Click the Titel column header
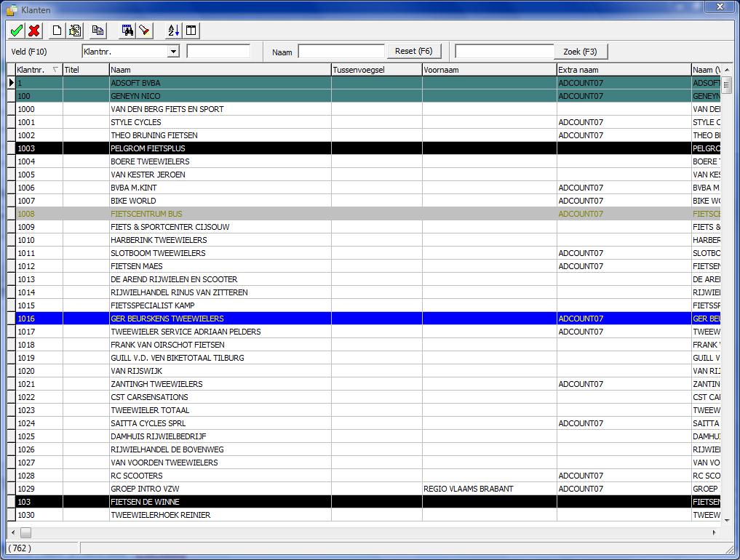740x560 pixels. [86, 70]
